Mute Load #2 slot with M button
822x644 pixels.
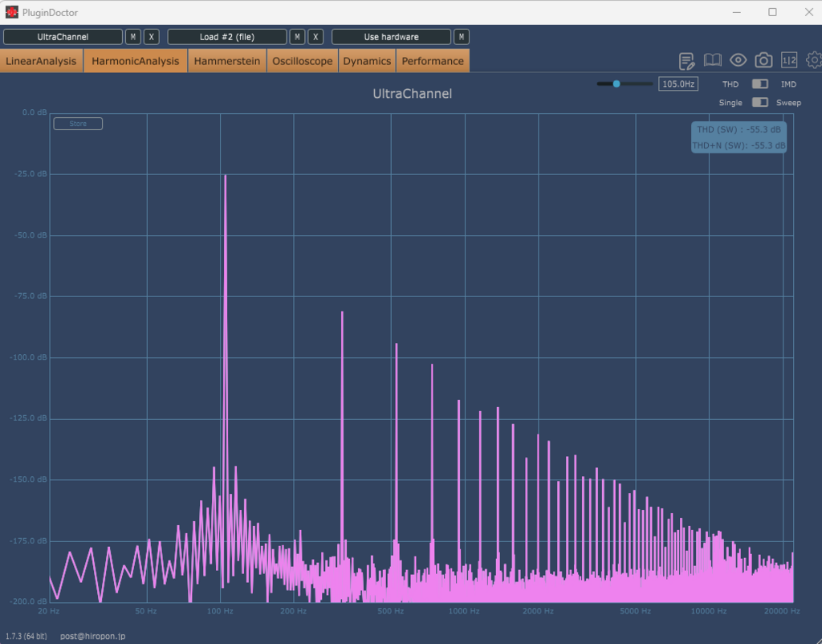[x=297, y=37]
